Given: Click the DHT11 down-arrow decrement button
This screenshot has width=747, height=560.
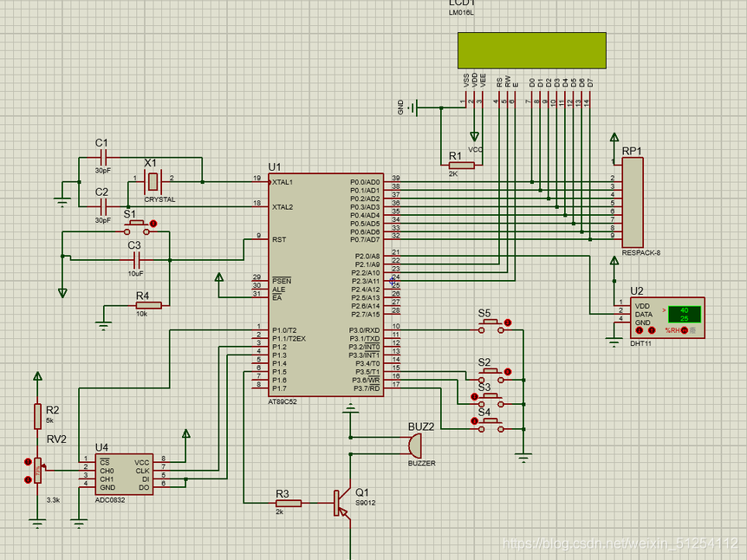Looking at the screenshot, I should point(640,330).
